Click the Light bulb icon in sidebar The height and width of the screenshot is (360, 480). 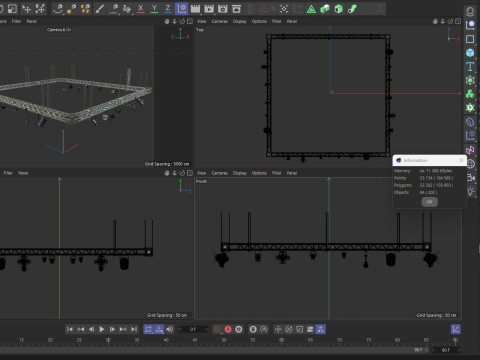[x=471, y=191]
